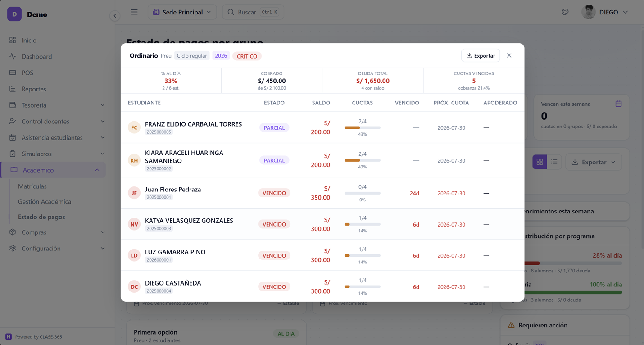The width and height of the screenshot is (644, 345).
Task: Focus the Buscar search field
Action: (253, 12)
